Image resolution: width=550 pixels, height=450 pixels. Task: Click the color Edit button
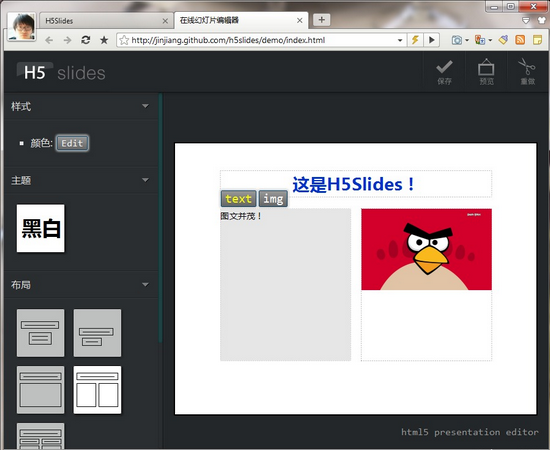point(72,143)
